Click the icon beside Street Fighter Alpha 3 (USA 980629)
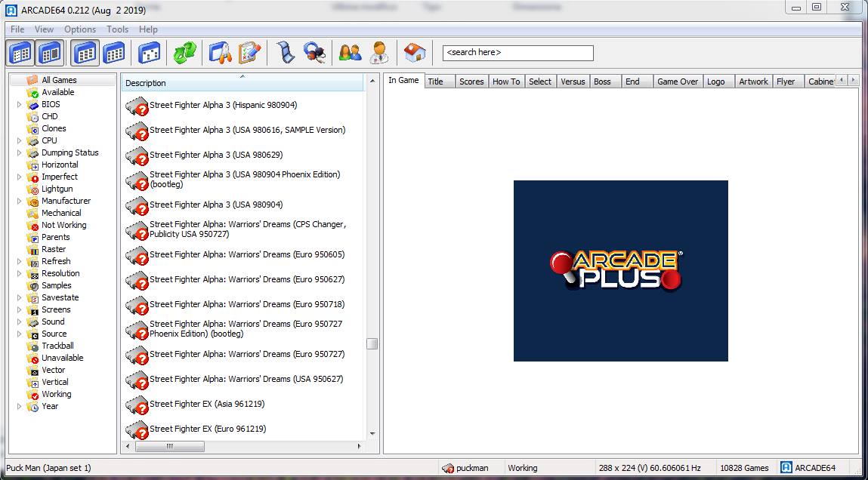 pyautogui.click(x=137, y=155)
